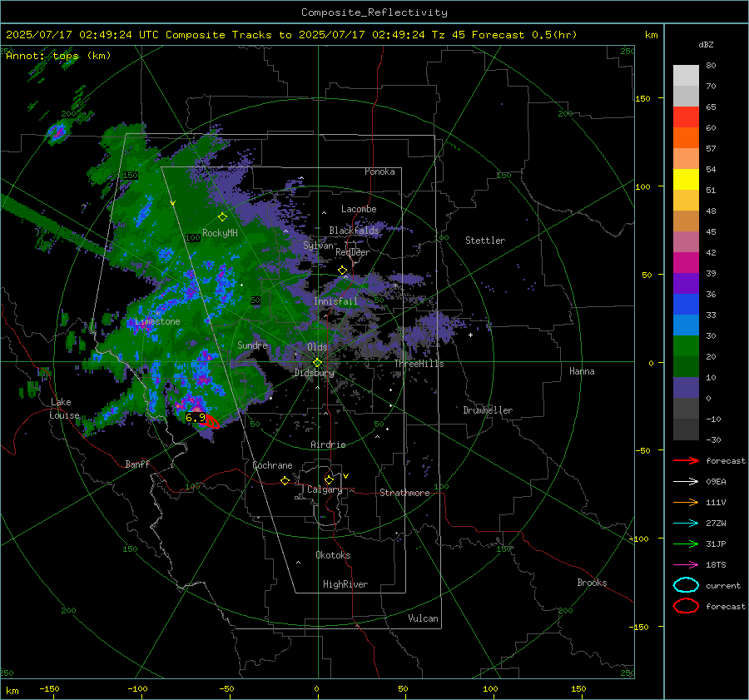Click the Hanna city label
Screen dimensions: 749x700
point(582,371)
